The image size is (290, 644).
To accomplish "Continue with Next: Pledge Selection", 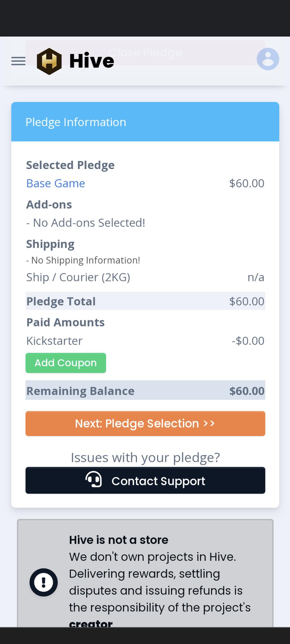I will pos(145,424).
